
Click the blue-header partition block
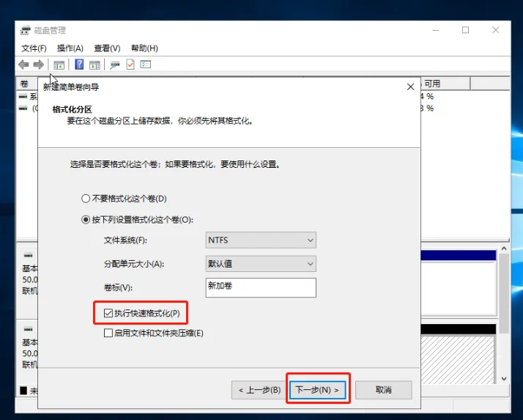click(x=459, y=283)
